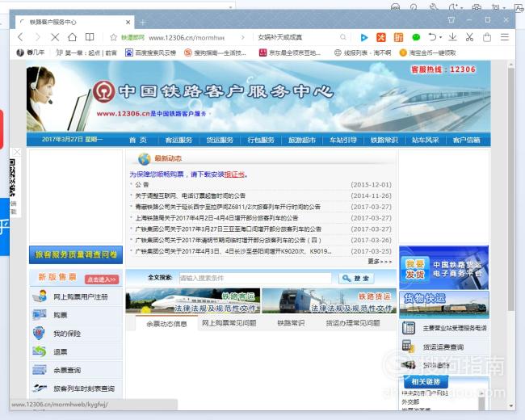This screenshot has height=420, width=525.
Task: Click the 全文搜索 input field
Action: (x=255, y=278)
